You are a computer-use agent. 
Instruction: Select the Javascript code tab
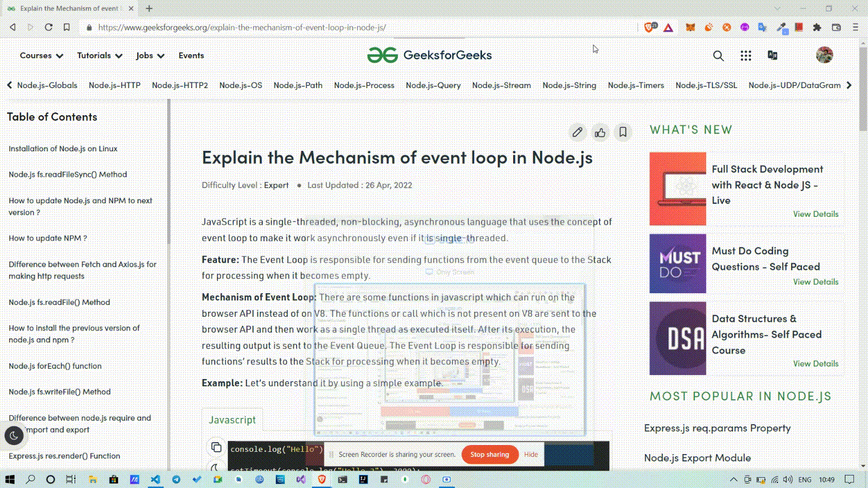pyautogui.click(x=232, y=420)
